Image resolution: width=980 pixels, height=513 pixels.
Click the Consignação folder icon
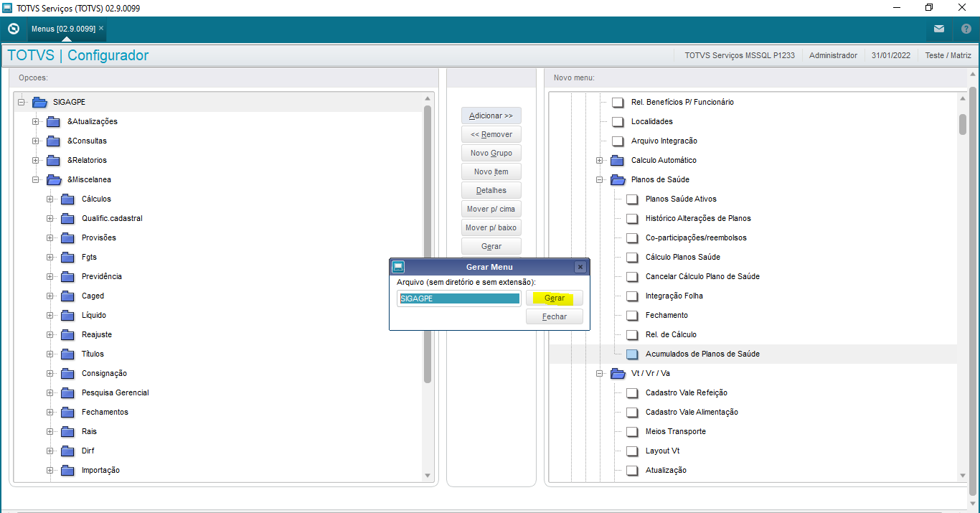point(68,373)
